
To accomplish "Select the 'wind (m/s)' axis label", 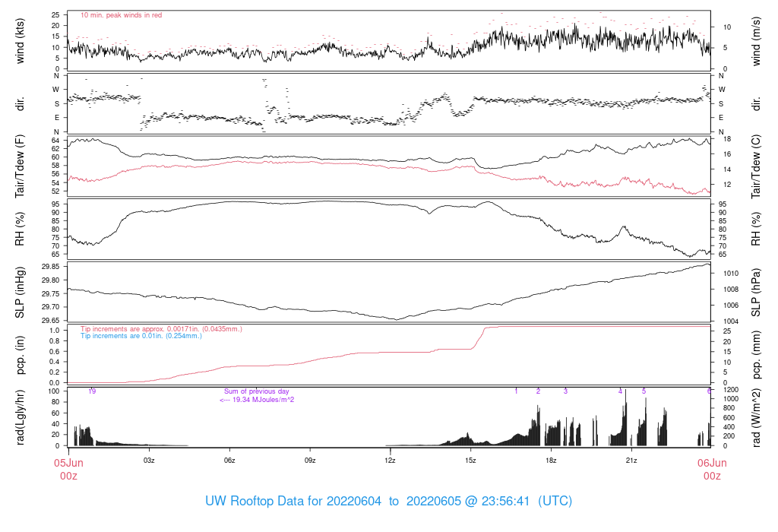I will pos(756,41).
